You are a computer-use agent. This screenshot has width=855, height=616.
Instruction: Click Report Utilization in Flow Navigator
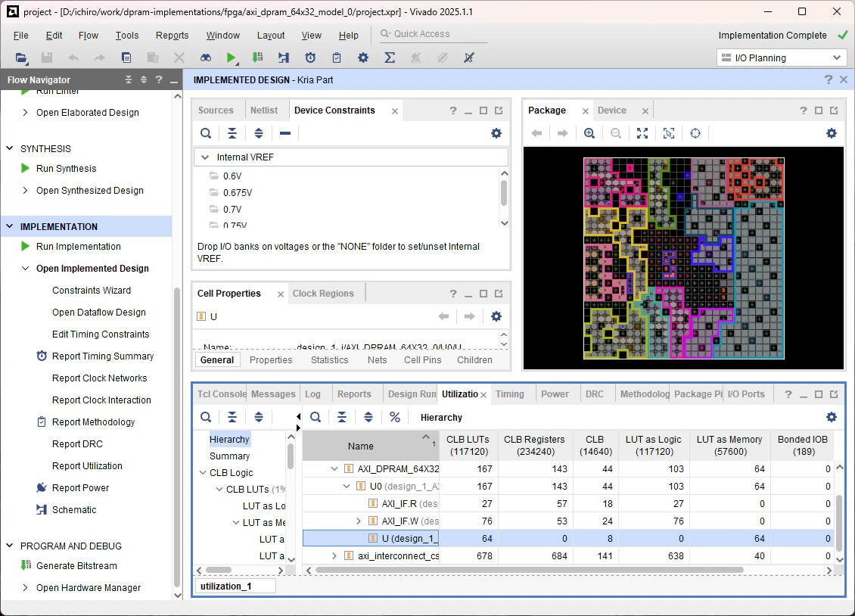click(x=87, y=465)
